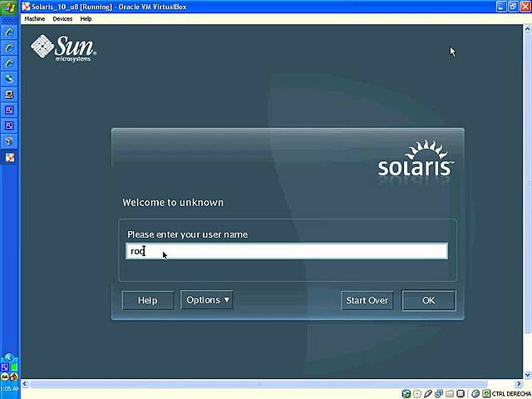Click the VirtualBox title bar icon
The image size is (532, 399).
coord(26,7)
